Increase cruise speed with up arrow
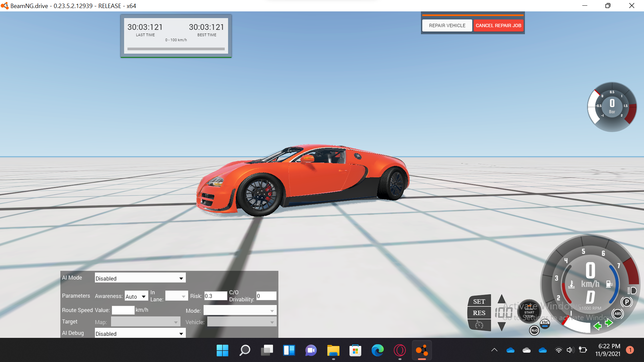 pyautogui.click(x=501, y=299)
